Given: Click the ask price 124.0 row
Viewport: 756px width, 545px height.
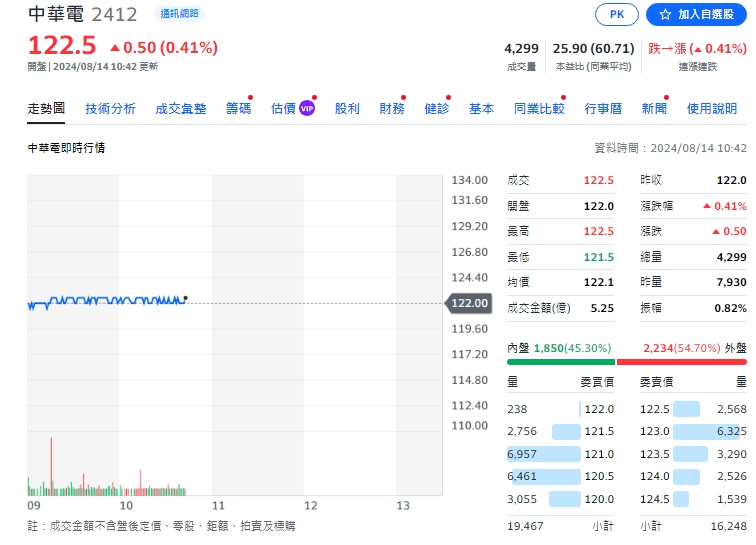Looking at the screenshot, I should (693, 476).
